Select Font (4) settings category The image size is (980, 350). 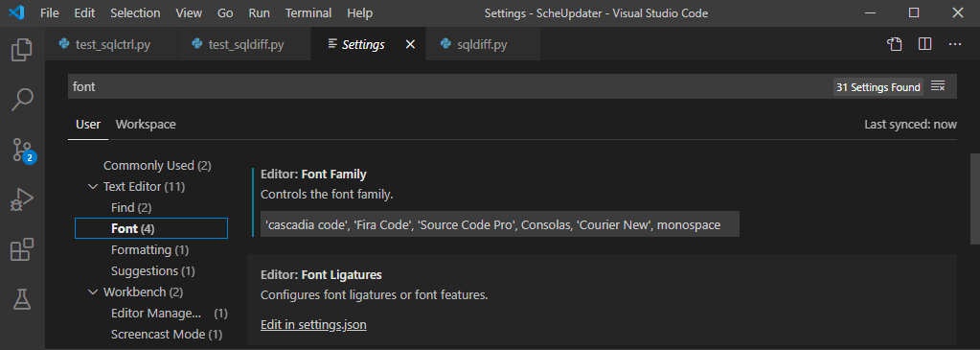coord(151,228)
